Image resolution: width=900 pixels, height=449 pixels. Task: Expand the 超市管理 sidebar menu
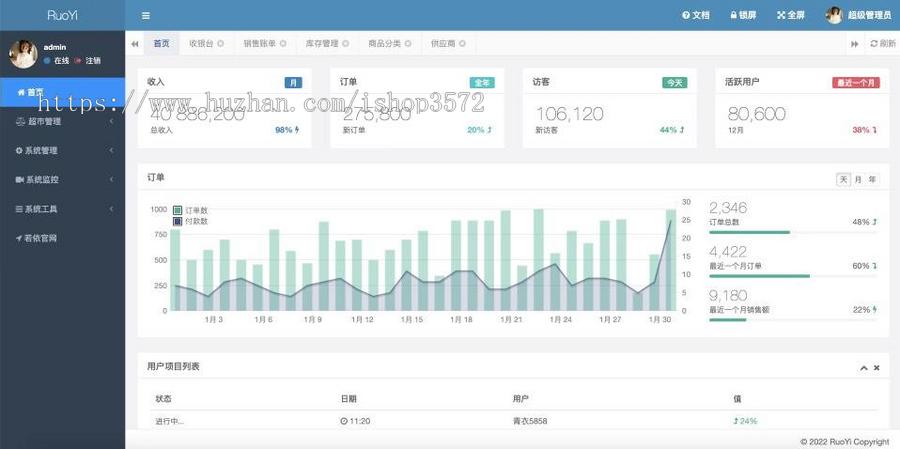click(63, 121)
